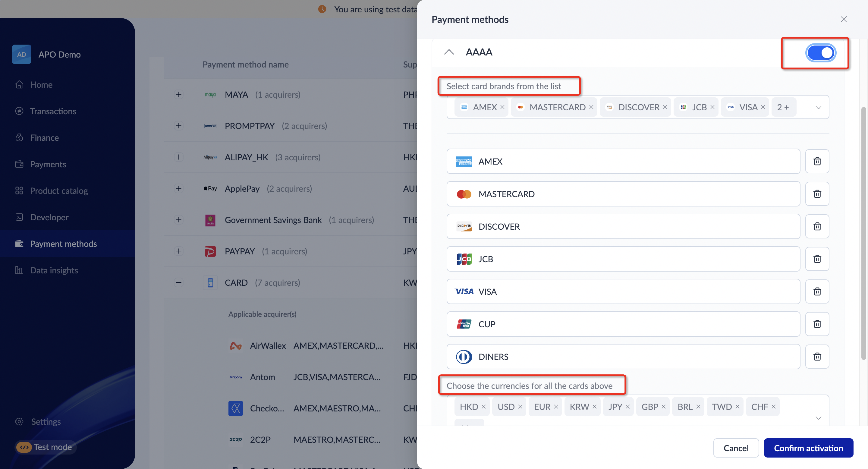The width and height of the screenshot is (868, 469).
Task: Collapse the AAAA section chevron
Action: (x=449, y=52)
